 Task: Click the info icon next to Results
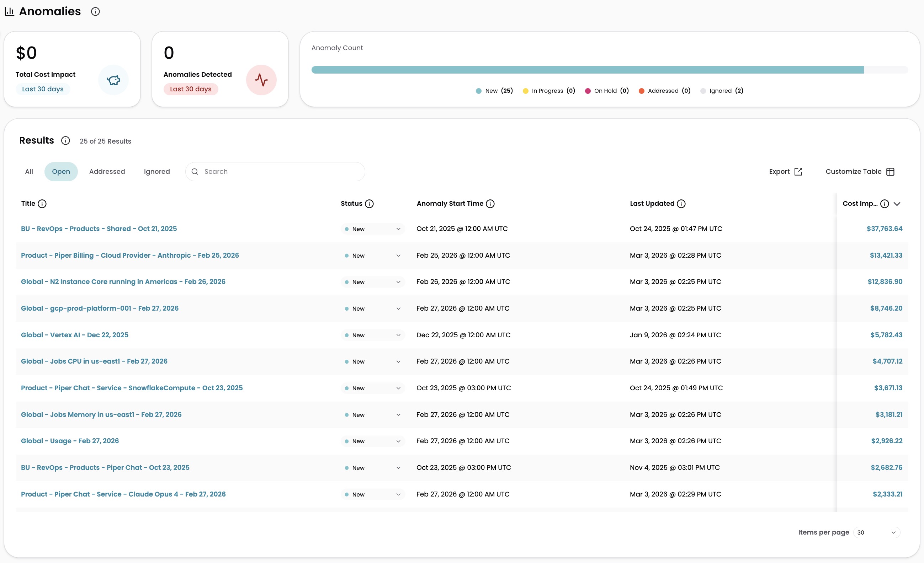pyautogui.click(x=66, y=140)
